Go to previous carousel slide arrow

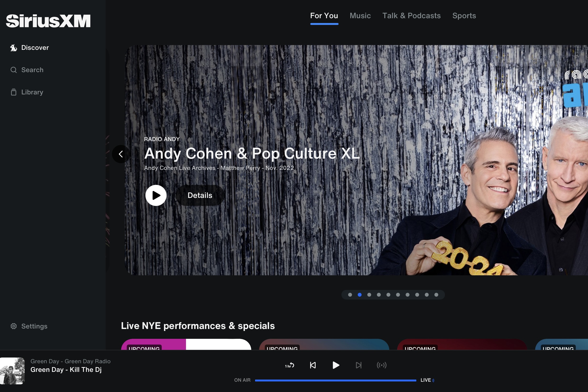[x=121, y=154]
